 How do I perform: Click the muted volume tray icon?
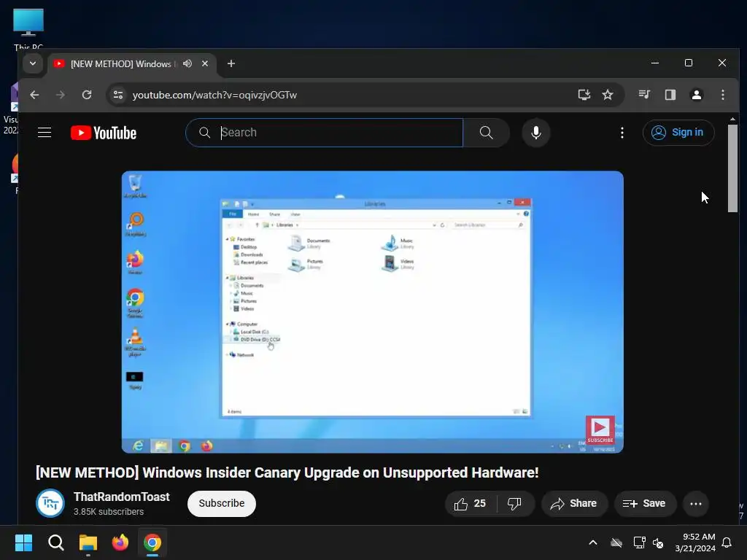tap(658, 542)
